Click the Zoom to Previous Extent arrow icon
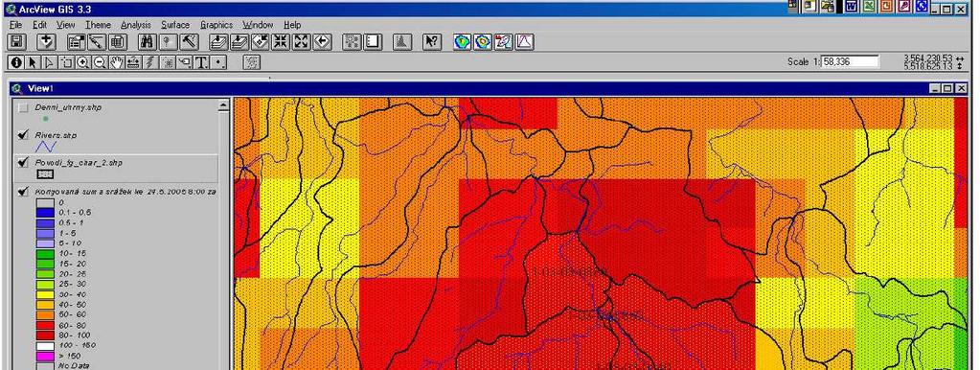 tap(322, 42)
